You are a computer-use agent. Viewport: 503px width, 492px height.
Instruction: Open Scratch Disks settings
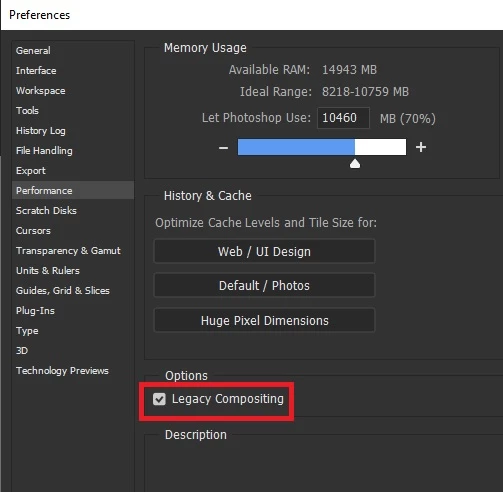coord(46,211)
